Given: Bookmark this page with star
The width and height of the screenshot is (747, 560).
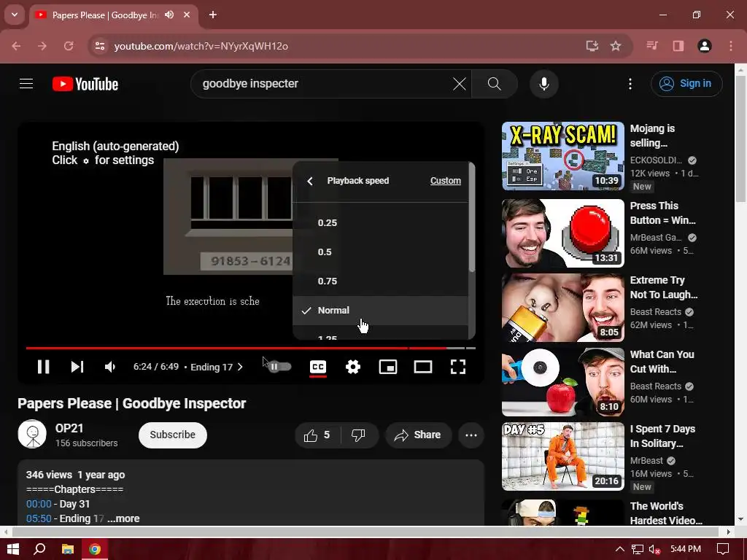Looking at the screenshot, I should (616, 46).
